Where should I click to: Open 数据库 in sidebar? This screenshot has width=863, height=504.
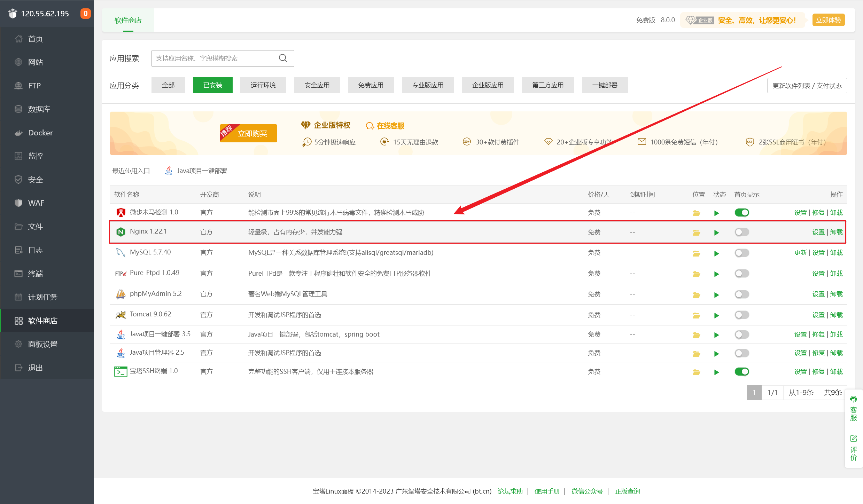[47, 109]
